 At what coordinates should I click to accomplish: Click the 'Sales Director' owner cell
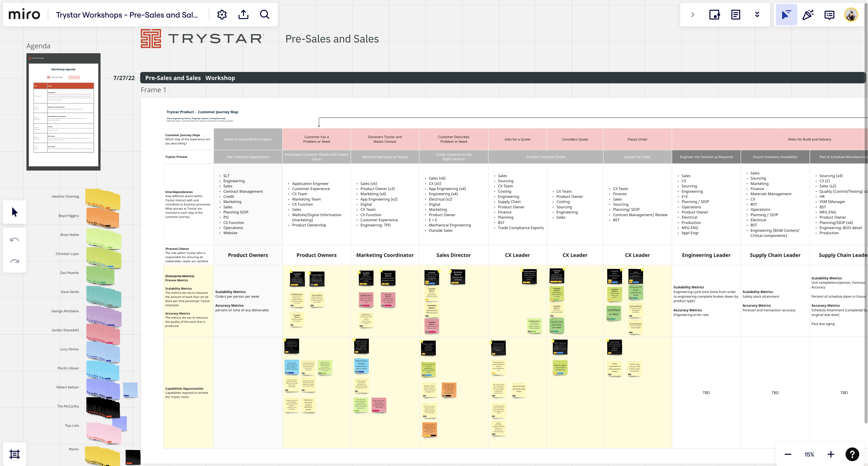[x=454, y=255]
